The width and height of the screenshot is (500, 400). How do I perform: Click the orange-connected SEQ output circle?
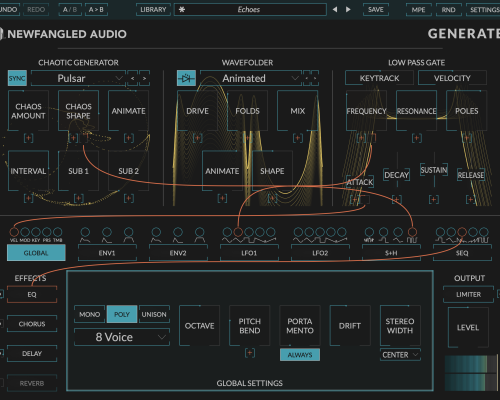[462, 232]
